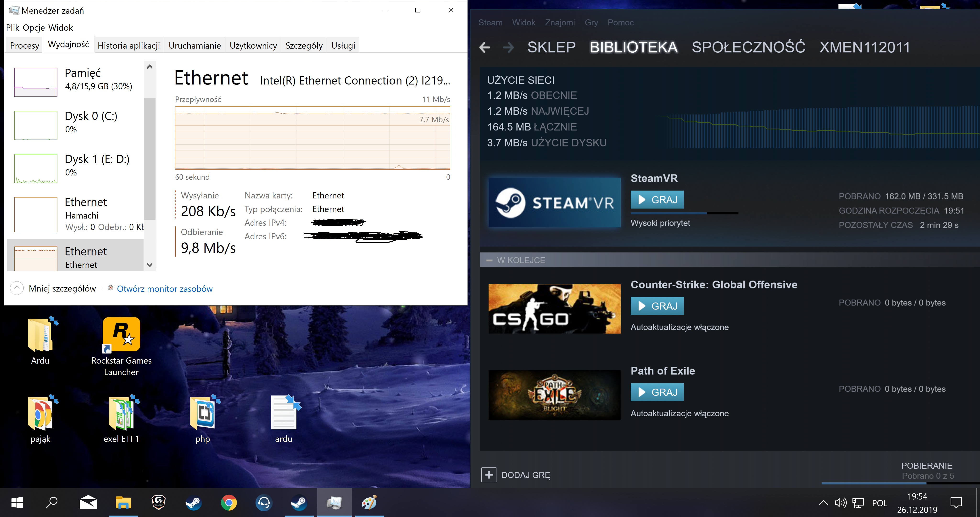Open the Mail app from the taskbar
980x517 pixels.
coord(88,503)
